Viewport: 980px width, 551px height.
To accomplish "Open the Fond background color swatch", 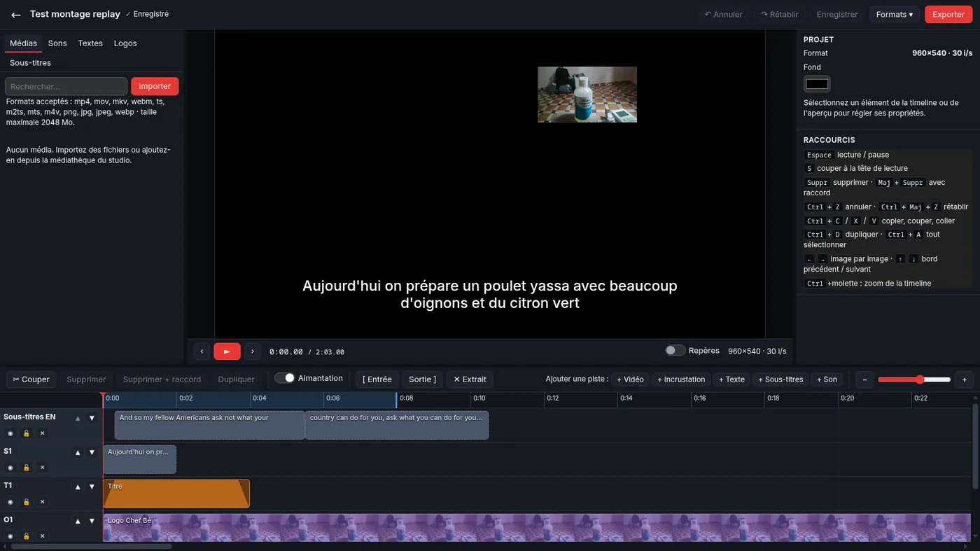I will (x=817, y=84).
